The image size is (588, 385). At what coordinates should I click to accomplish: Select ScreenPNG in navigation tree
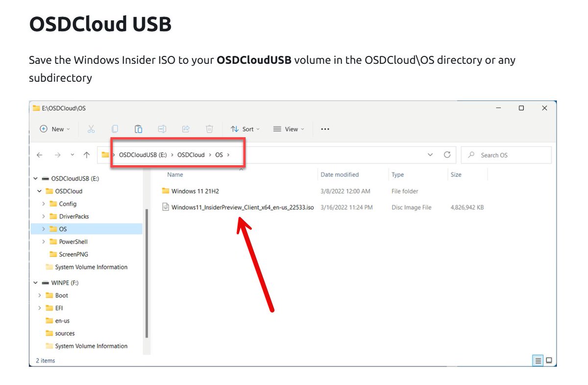point(73,255)
